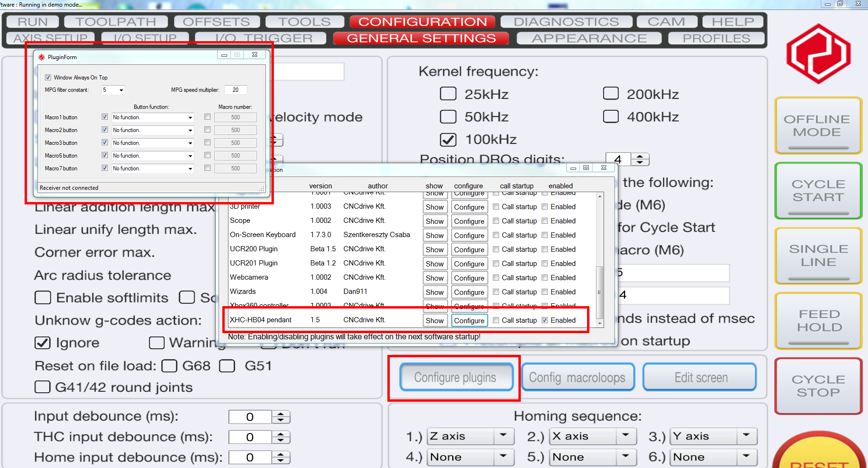This screenshot has width=868, height=468.
Task: Click Show for XHC-HB04 pendant
Action: coord(435,320)
